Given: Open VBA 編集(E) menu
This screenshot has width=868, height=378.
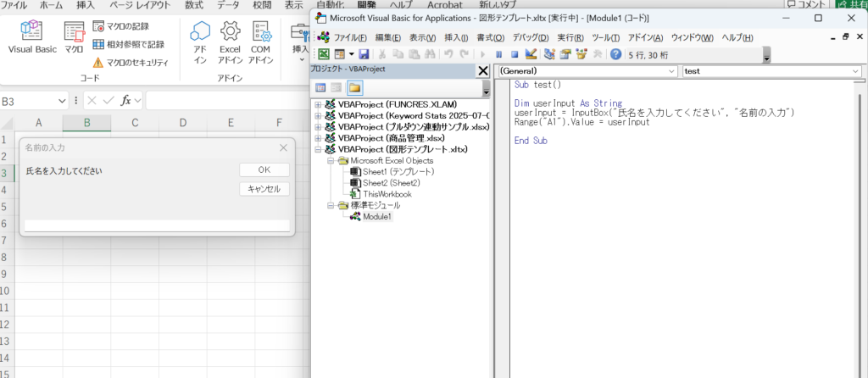Looking at the screenshot, I should 388,37.
